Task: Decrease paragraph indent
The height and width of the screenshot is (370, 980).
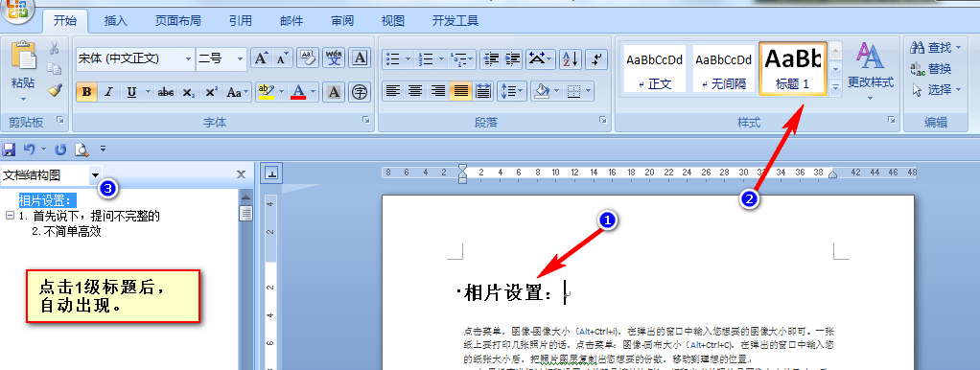Action: (x=491, y=58)
